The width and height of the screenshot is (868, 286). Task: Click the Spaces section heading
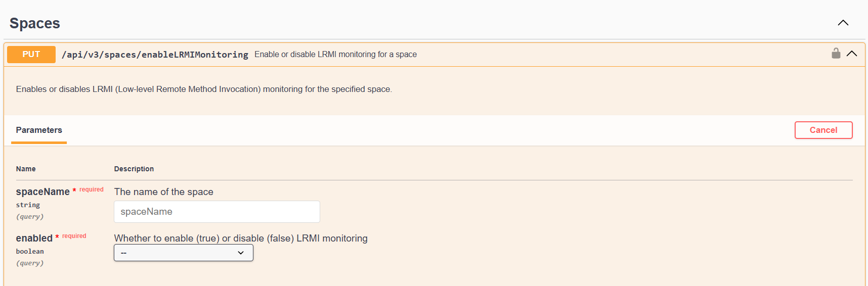click(x=35, y=23)
